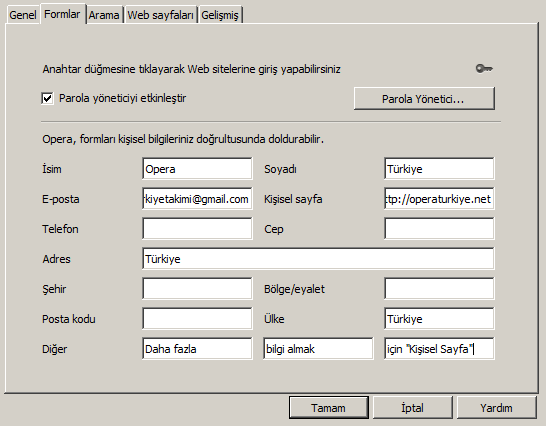This screenshot has width=546, height=426.
Task: Click the İsim label
Action: pyautogui.click(x=52, y=169)
